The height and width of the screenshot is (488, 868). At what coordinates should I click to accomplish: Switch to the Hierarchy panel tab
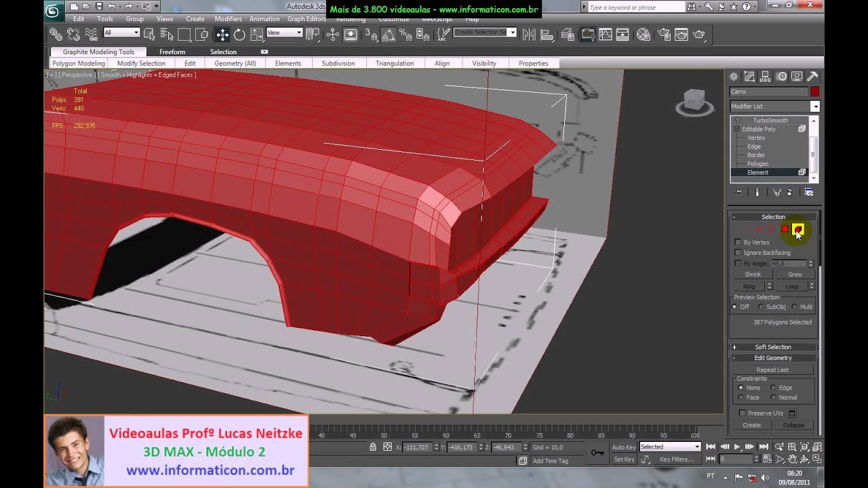766,77
